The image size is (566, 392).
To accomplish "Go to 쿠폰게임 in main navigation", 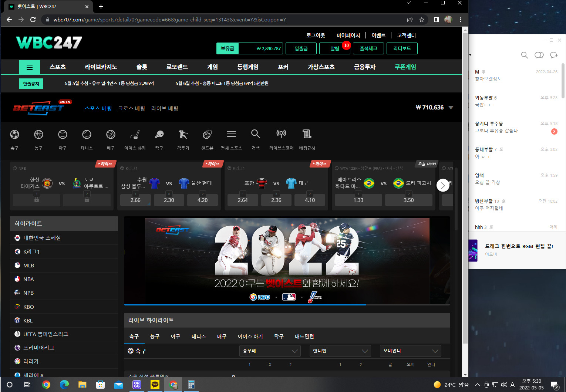I will 405,67.
